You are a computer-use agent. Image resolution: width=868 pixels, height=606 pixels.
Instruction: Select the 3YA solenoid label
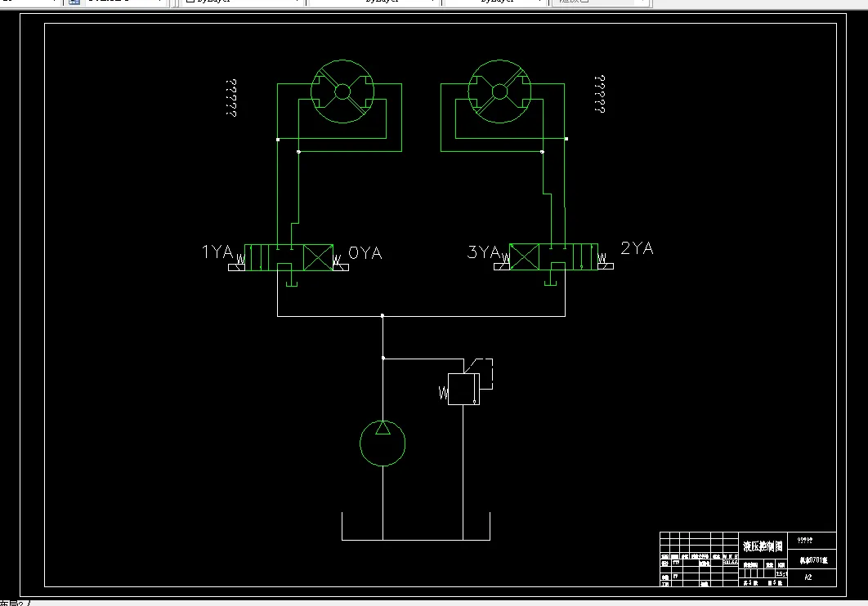point(483,252)
